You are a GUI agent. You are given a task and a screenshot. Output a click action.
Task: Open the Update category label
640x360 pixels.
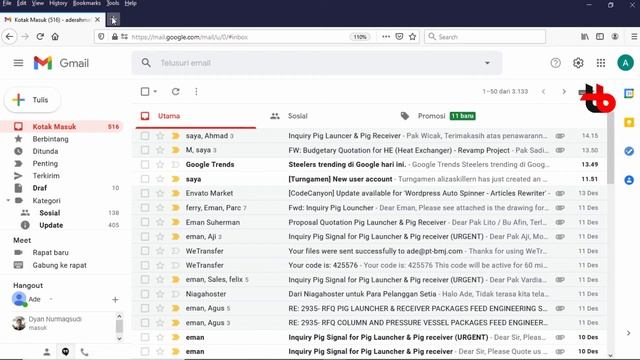click(51, 225)
